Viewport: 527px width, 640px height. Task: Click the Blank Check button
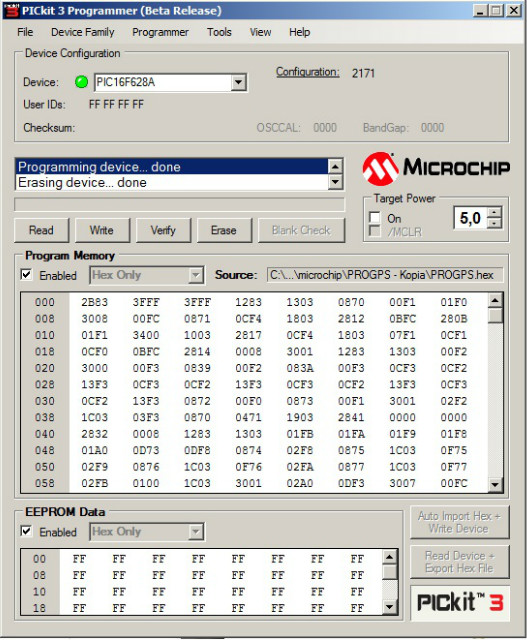pyautogui.click(x=301, y=230)
